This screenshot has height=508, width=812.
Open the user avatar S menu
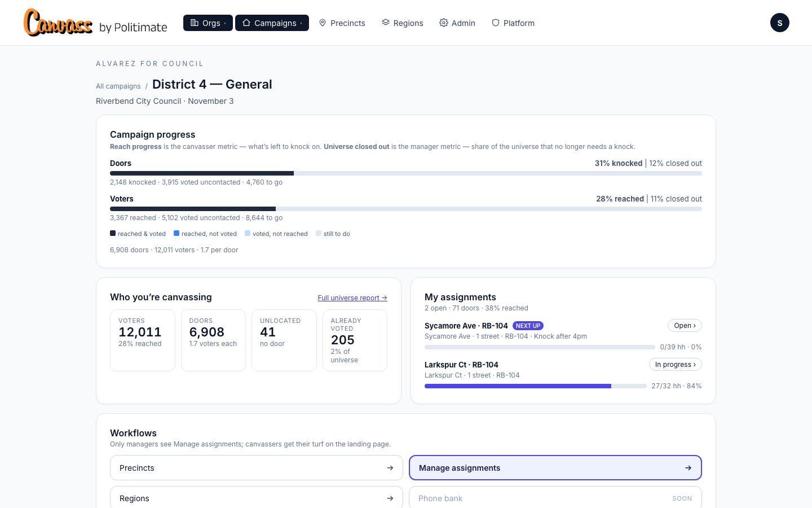click(780, 23)
